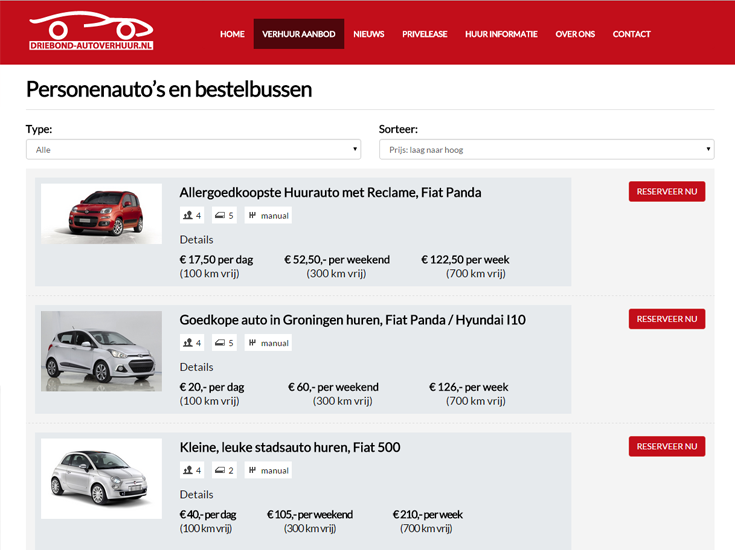
Task: Open the red Fiat Panda thumbnail
Action: [x=101, y=213]
